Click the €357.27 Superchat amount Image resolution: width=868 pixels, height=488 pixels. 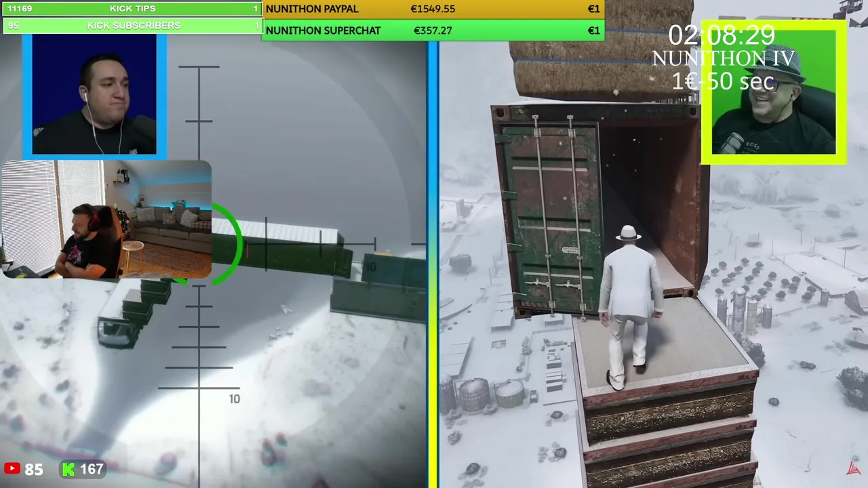coord(433,30)
